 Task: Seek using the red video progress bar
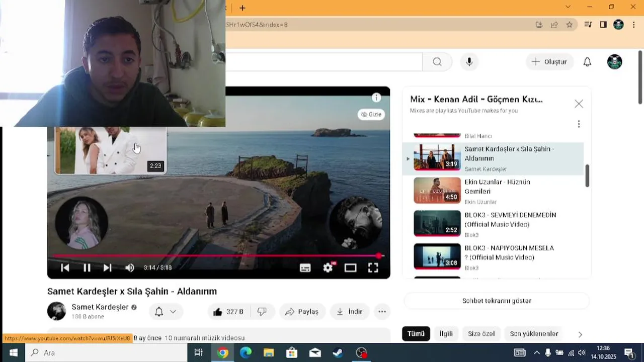click(219, 256)
